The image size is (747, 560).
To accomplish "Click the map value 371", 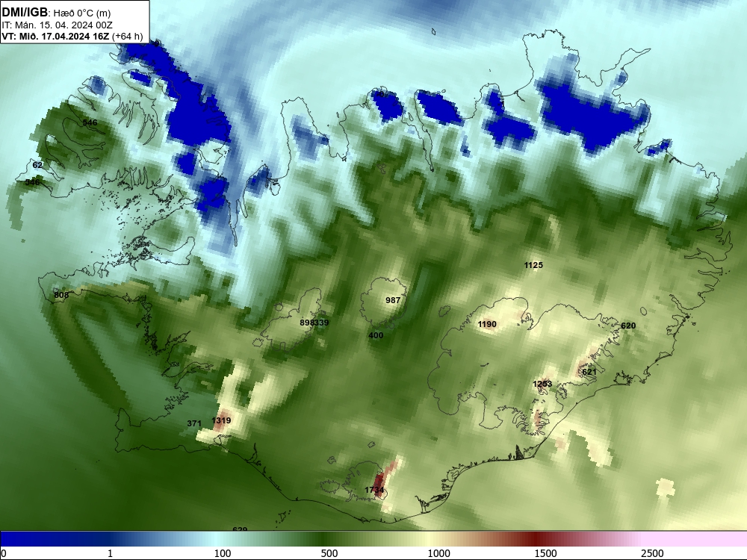I will coord(194,423).
